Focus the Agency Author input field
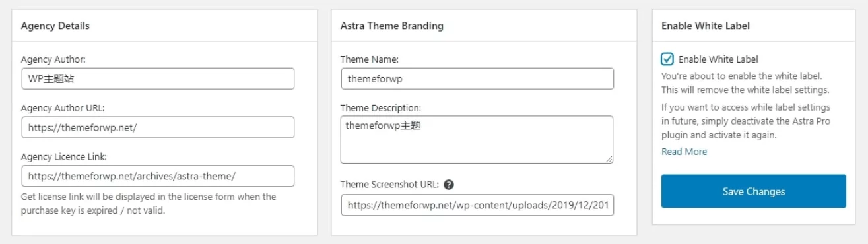Image resolution: width=868 pixels, height=244 pixels. pos(158,79)
